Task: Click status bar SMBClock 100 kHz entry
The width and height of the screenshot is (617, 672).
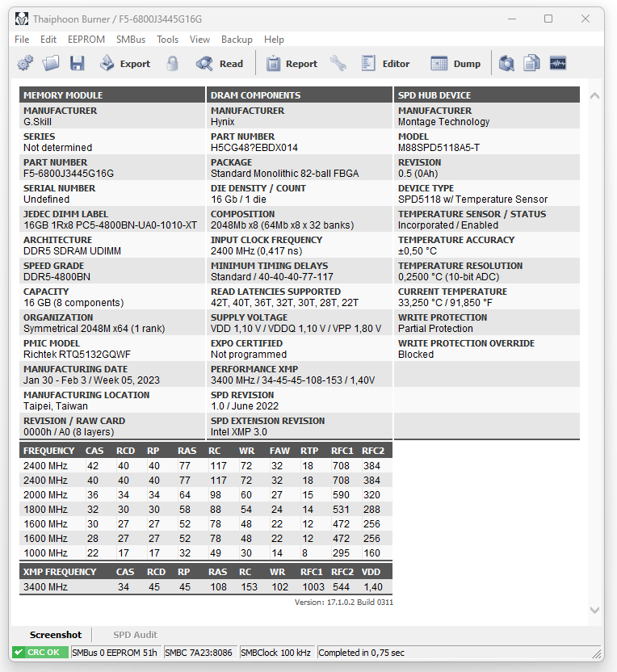Action: pyautogui.click(x=276, y=653)
